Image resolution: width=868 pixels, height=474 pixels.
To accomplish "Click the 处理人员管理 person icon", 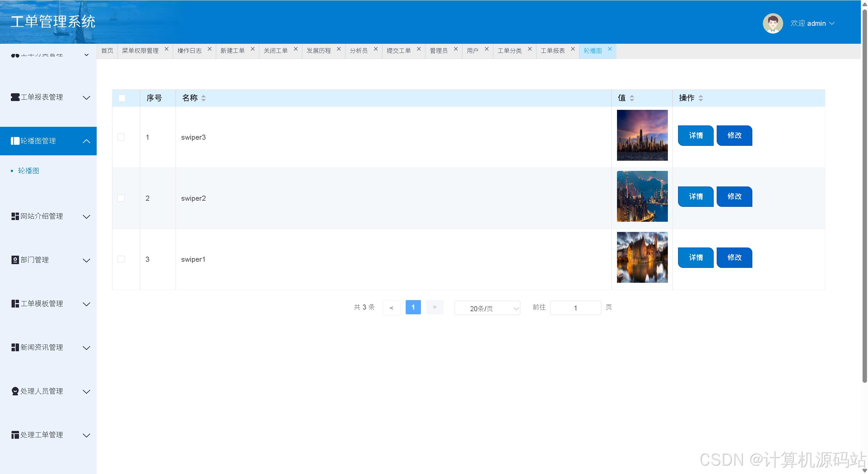I will tap(15, 391).
